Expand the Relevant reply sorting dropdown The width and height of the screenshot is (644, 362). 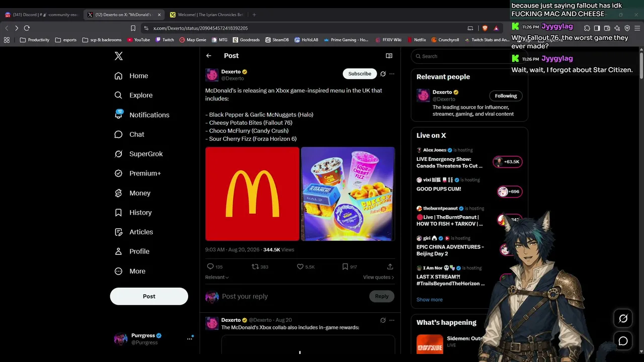217,277
